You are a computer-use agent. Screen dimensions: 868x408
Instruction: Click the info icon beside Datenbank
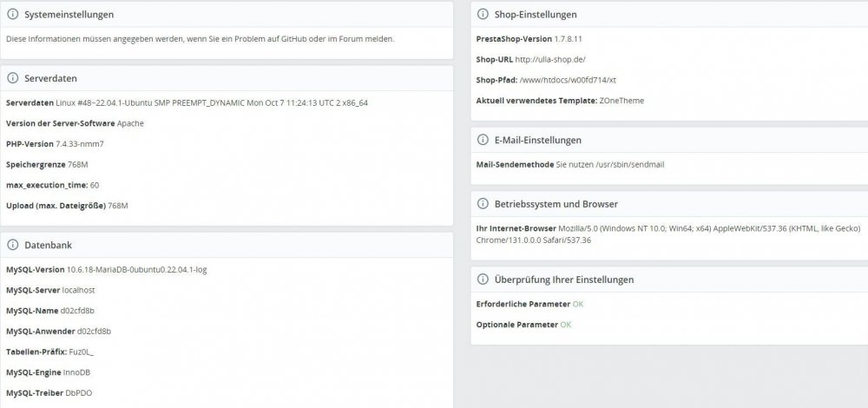click(x=13, y=245)
